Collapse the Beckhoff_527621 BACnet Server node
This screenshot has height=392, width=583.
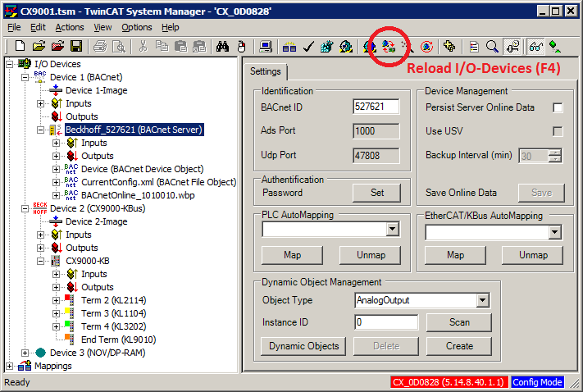tap(40, 130)
